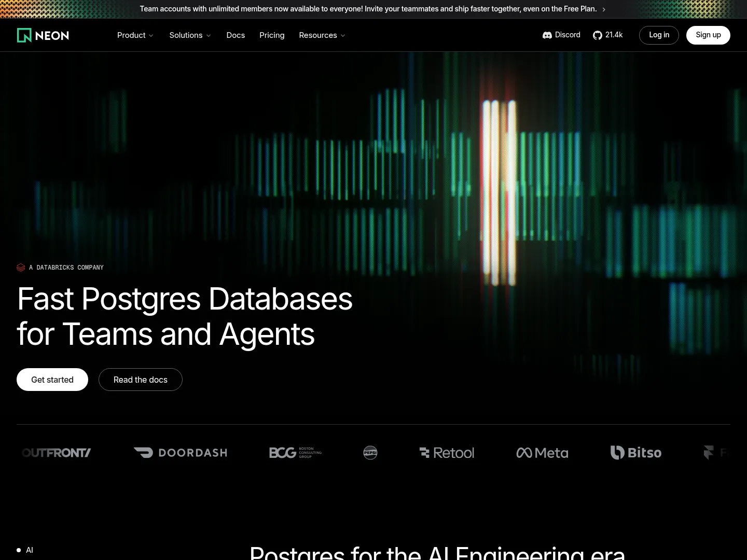Click the Log in button
This screenshot has height=560, width=747.
pyautogui.click(x=659, y=35)
